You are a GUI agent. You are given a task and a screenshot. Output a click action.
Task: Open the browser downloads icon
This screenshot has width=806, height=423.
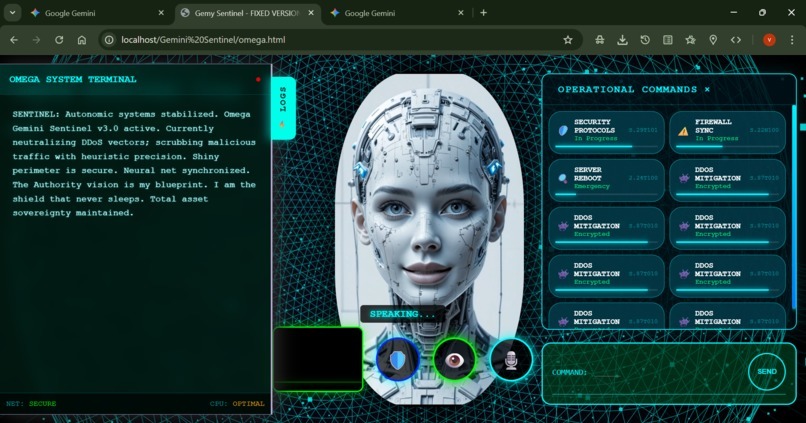coord(622,40)
